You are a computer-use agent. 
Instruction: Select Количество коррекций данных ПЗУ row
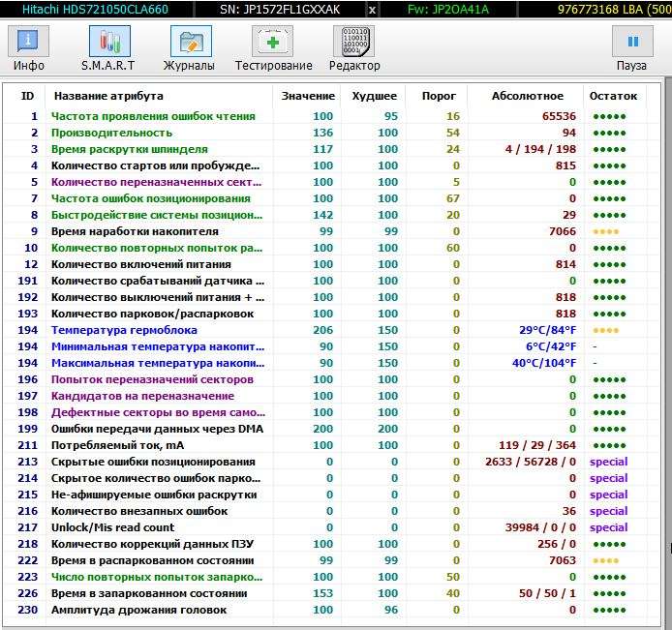click(330, 544)
